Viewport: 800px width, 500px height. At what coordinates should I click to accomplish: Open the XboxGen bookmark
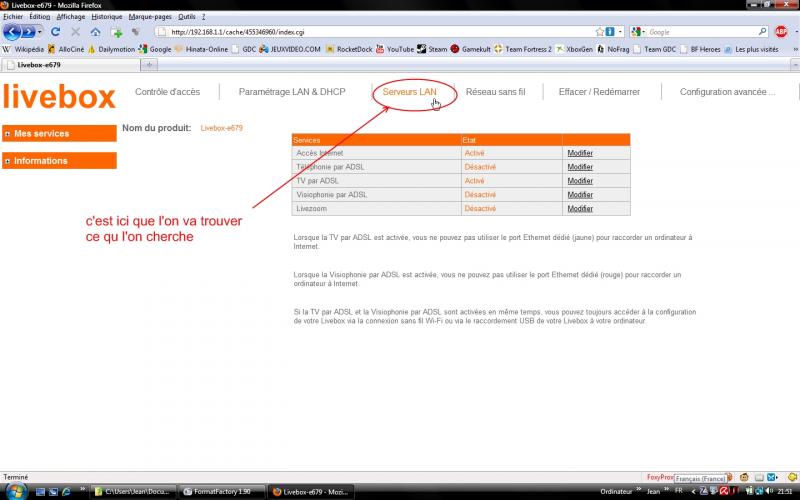[574, 49]
